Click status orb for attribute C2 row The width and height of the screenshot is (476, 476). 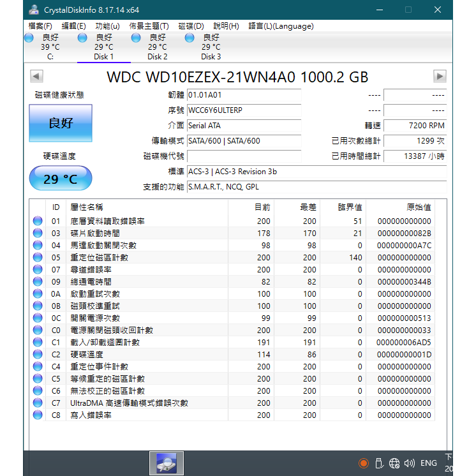click(38, 354)
